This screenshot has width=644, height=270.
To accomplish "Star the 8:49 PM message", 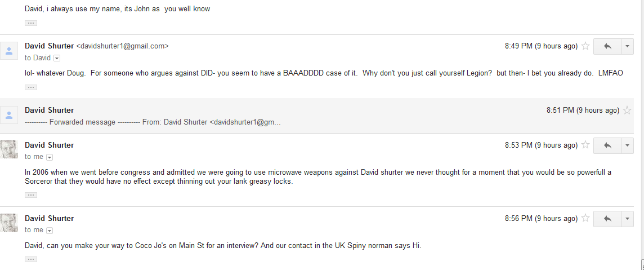I will pos(585,46).
